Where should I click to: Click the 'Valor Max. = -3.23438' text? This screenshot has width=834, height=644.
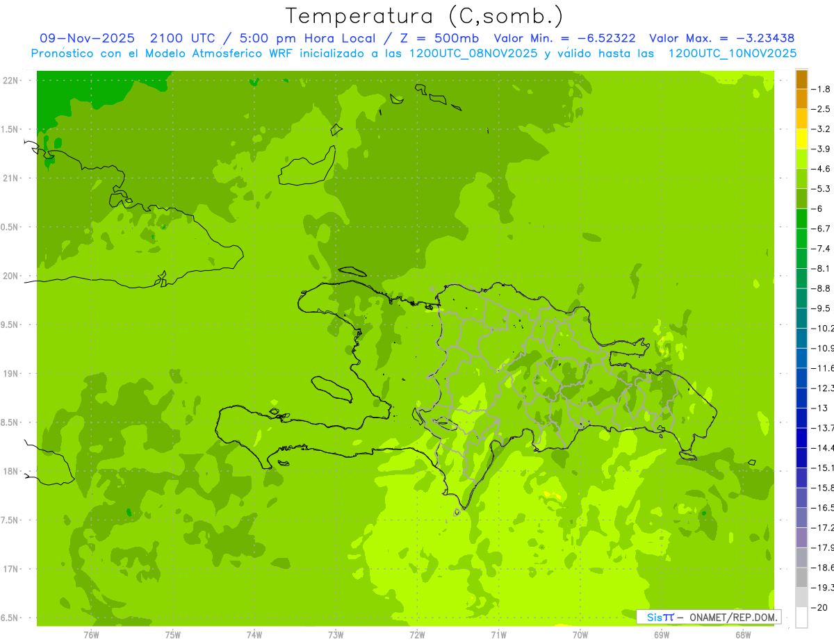click(x=721, y=38)
